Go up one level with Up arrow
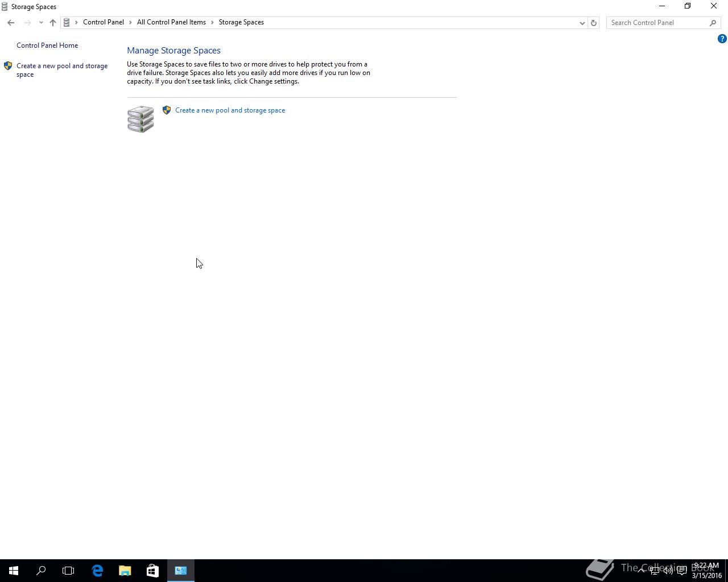Image resolution: width=728 pixels, height=582 pixels. click(52, 23)
